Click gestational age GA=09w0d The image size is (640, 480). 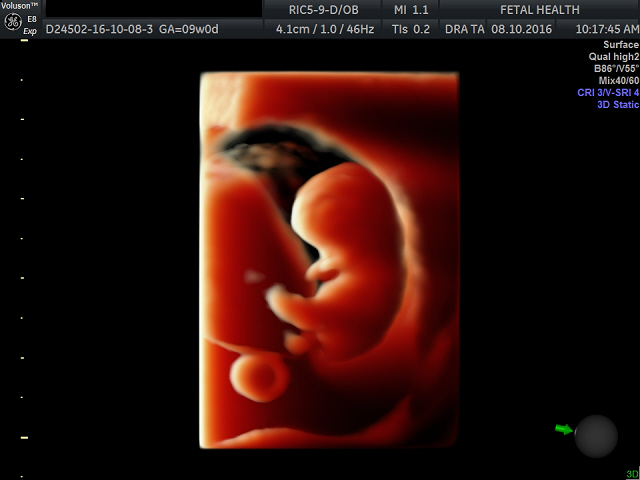[x=189, y=29]
